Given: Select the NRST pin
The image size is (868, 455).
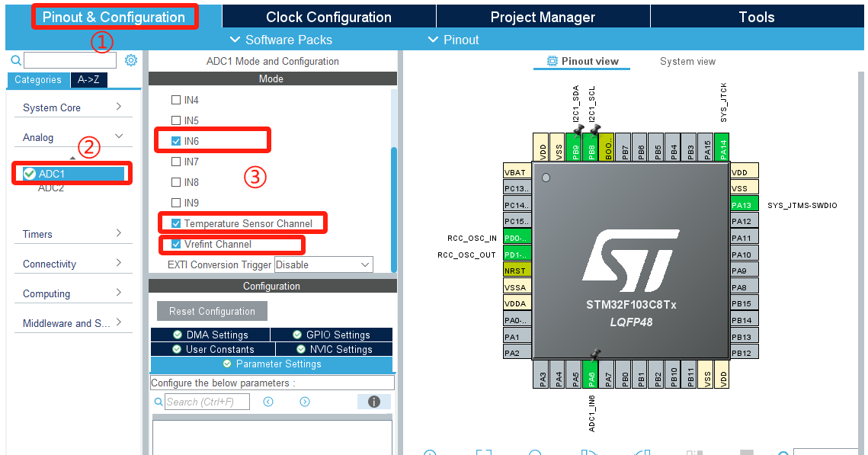Looking at the screenshot, I should (x=517, y=271).
